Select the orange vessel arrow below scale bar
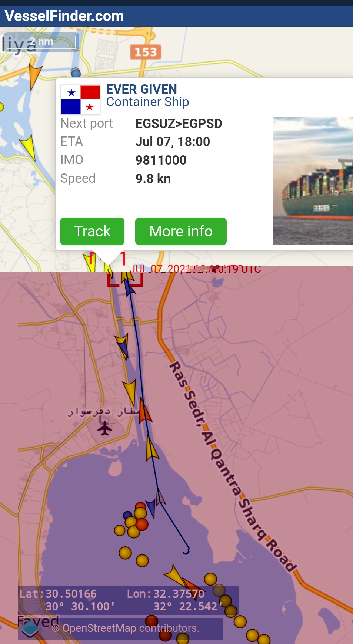The width and height of the screenshot is (353, 644). [x=34, y=76]
